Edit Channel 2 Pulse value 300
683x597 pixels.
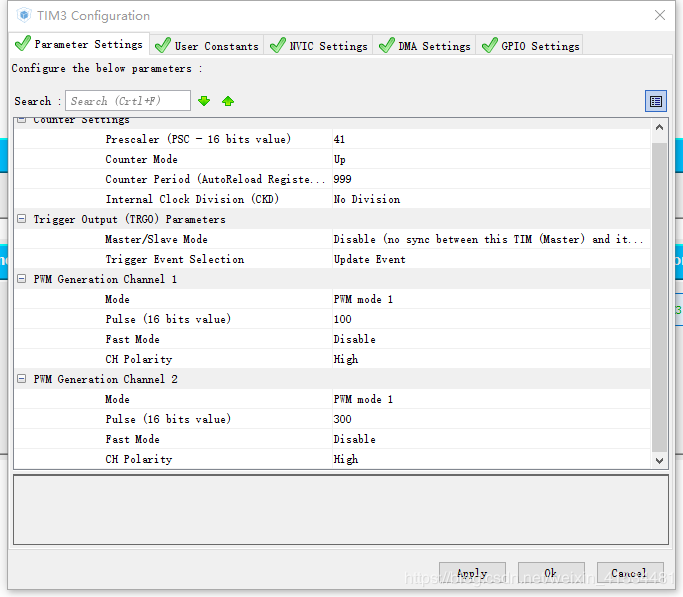[x=491, y=419]
